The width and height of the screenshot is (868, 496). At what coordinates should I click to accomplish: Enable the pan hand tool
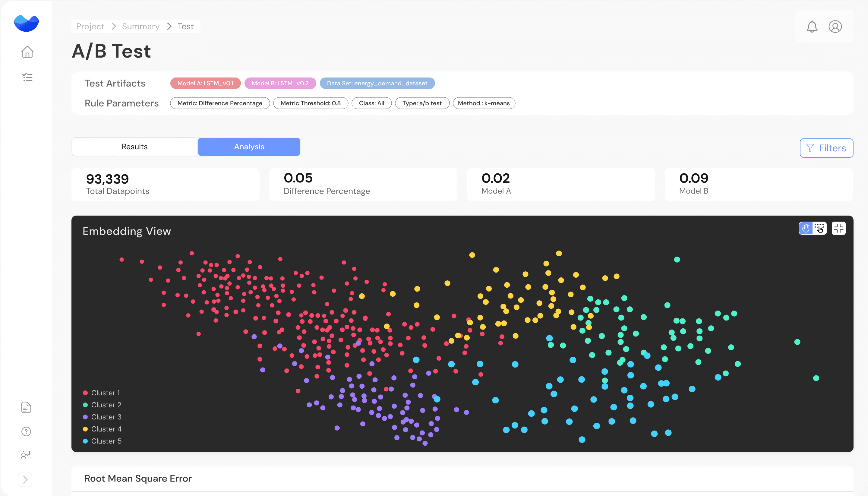[806, 228]
